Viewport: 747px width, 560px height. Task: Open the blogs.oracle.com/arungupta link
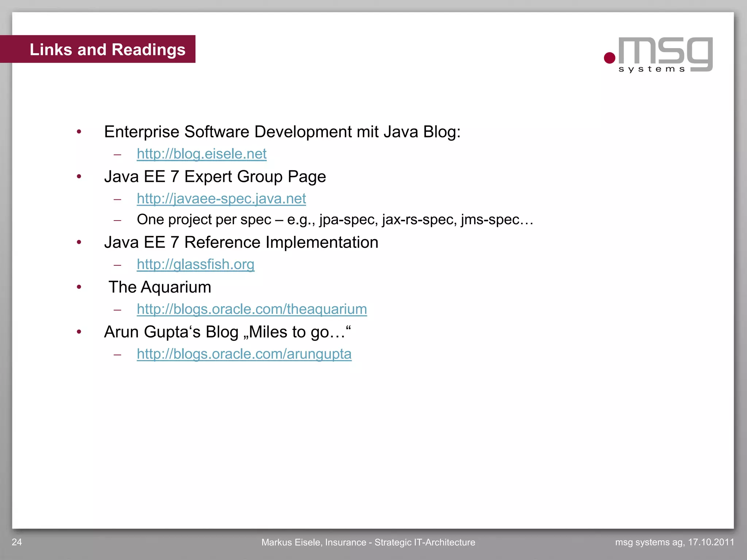244,354
